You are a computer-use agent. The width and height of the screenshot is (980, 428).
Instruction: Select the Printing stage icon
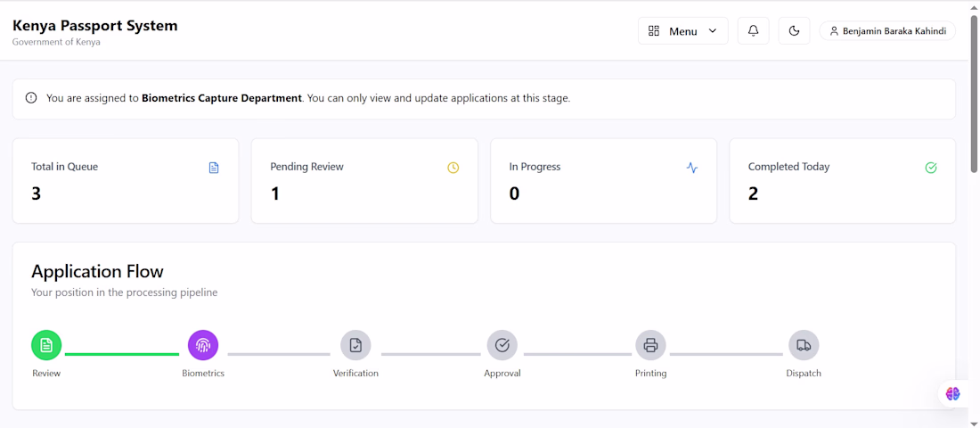click(x=650, y=345)
